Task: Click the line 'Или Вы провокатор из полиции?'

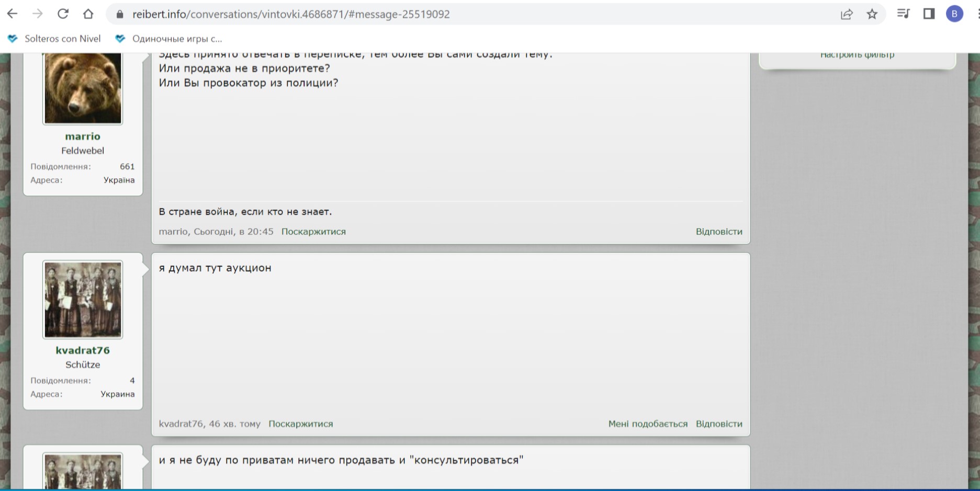Action: pos(249,83)
